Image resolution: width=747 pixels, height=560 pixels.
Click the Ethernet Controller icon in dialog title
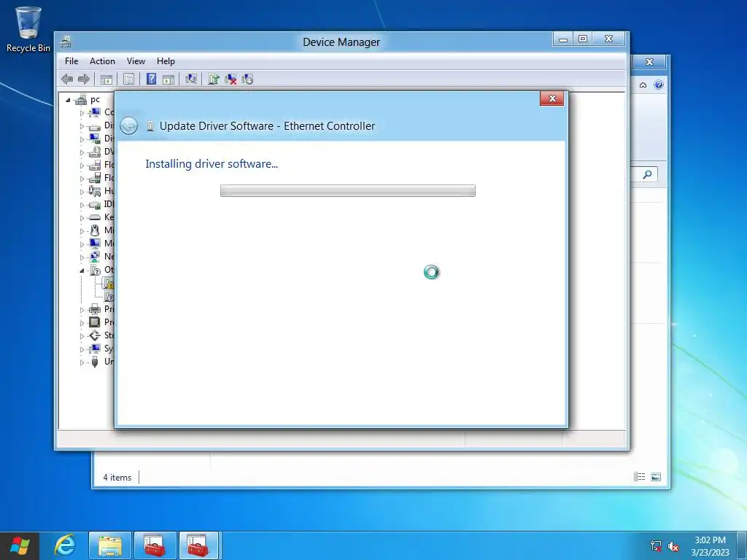[x=150, y=125]
